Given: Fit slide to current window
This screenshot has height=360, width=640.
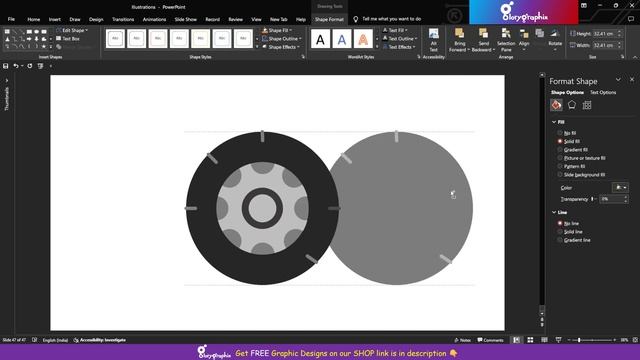Looking at the screenshot, I should tap(635, 340).
